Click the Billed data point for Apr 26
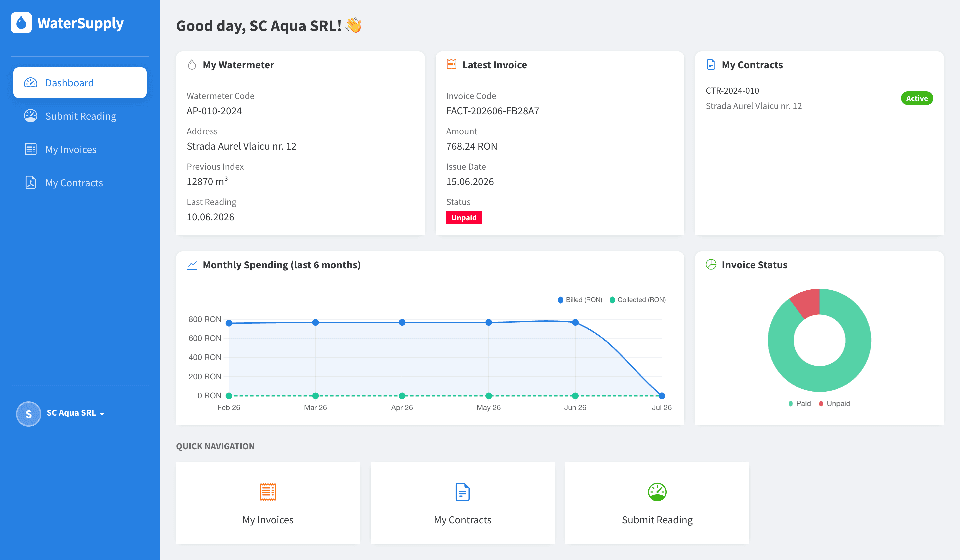This screenshot has width=960, height=560. [x=402, y=322]
